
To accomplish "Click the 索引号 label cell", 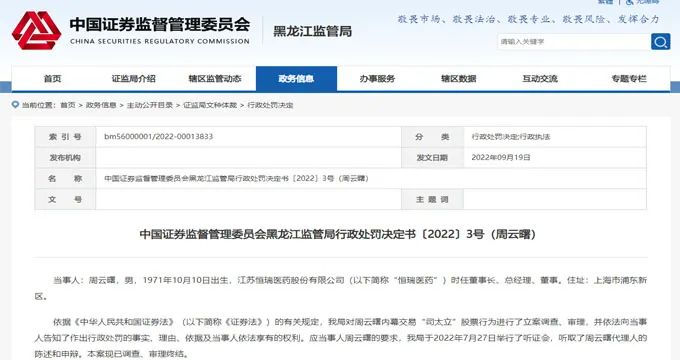I will coord(65,137).
